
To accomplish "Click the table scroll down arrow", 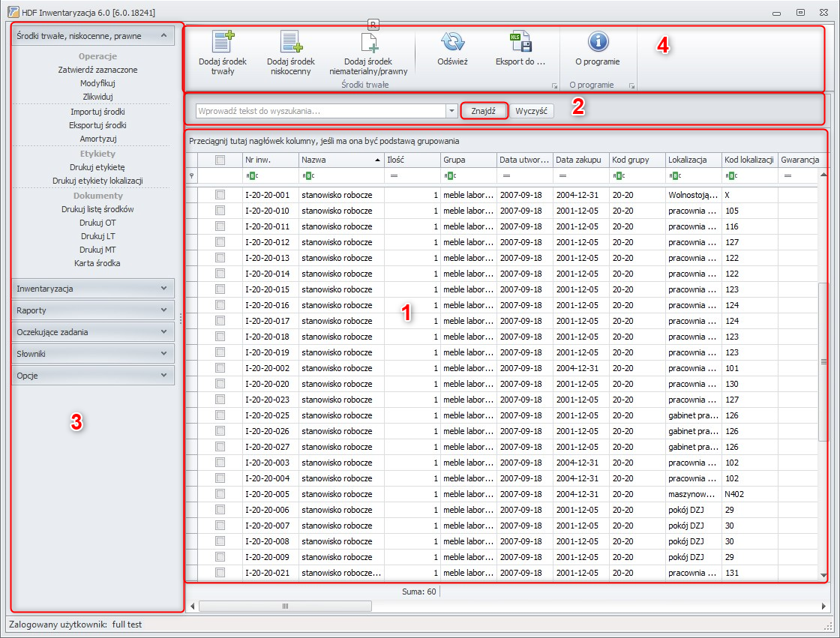I will point(823,575).
